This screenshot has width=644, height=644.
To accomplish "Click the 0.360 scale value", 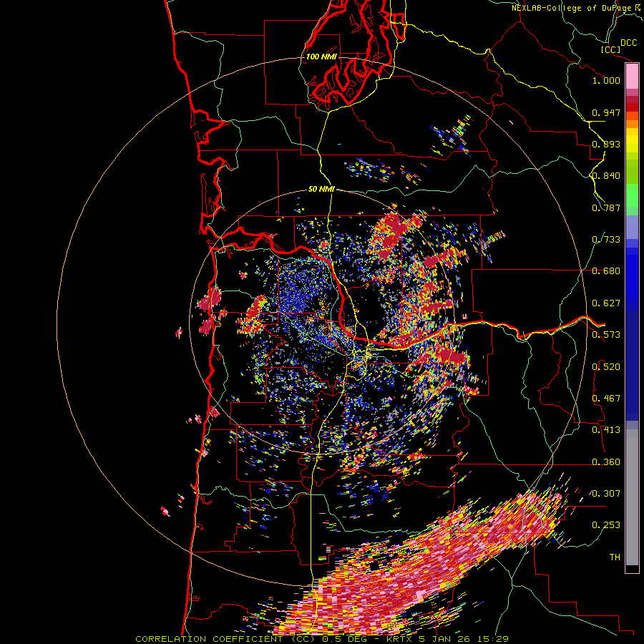I will pyautogui.click(x=606, y=462).
